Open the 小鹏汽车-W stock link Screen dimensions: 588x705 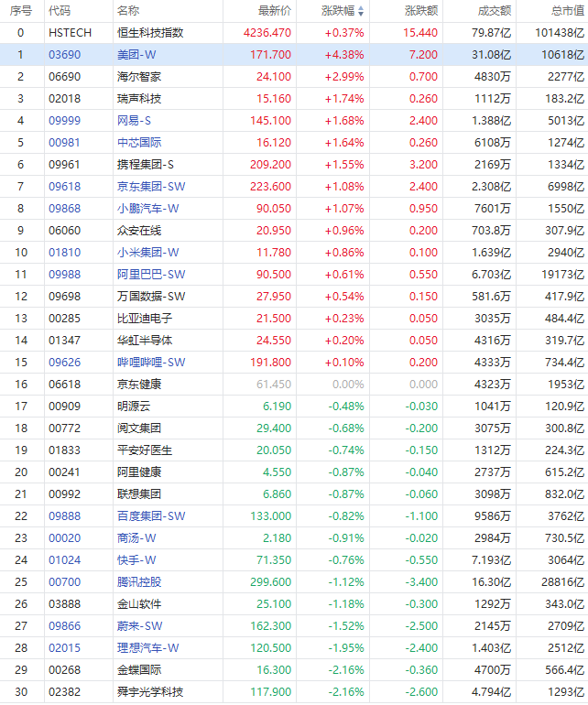coord(148,209)
